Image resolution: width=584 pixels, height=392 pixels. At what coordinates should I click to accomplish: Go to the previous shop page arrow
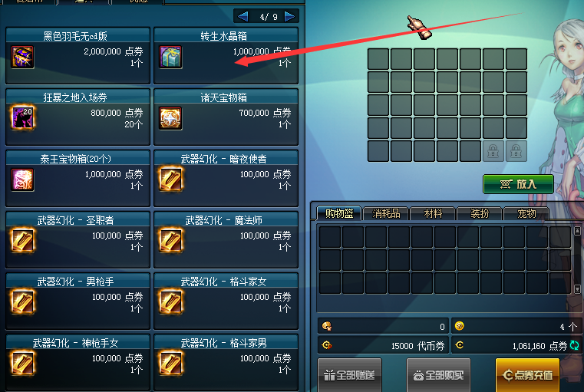243,16
